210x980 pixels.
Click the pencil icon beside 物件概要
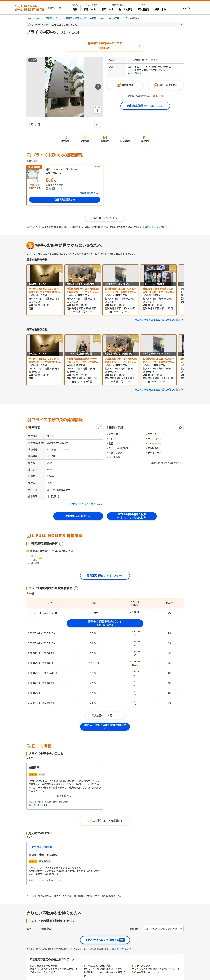pos(100,428)
